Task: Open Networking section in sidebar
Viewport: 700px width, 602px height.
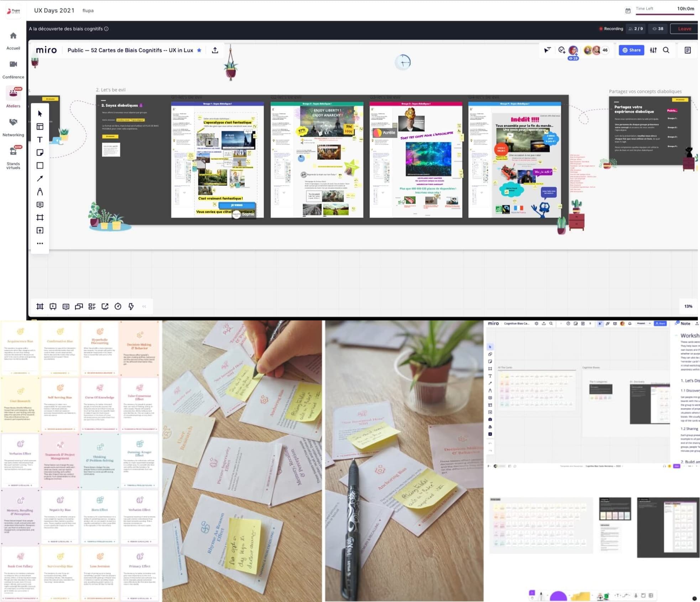Action: [13, 127]
